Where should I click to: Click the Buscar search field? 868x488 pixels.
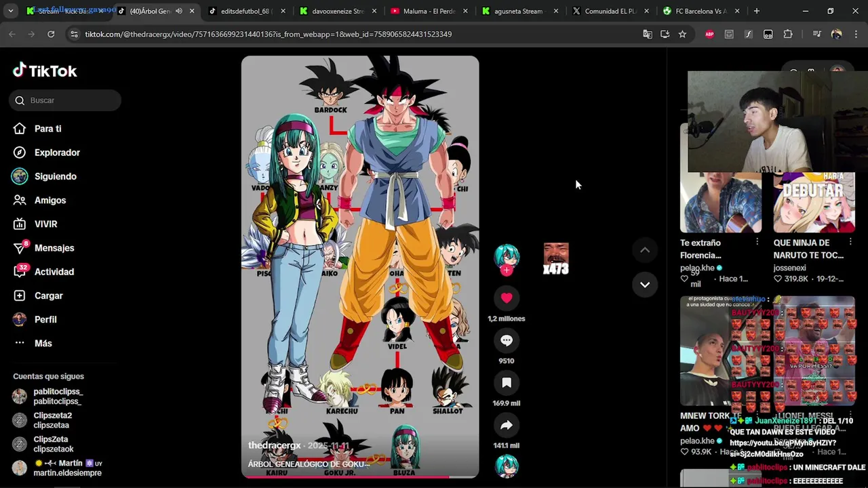tap(65, 100)
